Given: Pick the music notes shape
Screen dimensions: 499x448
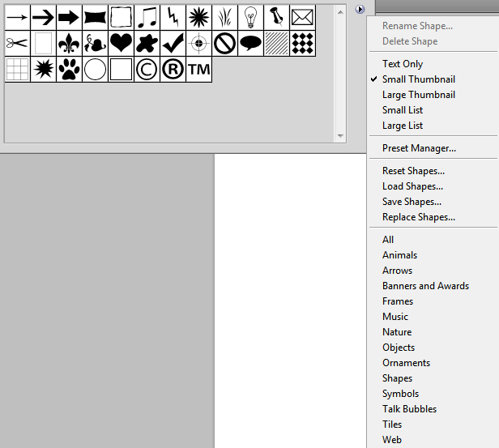Looking at the screenshot, I should 147,18.
